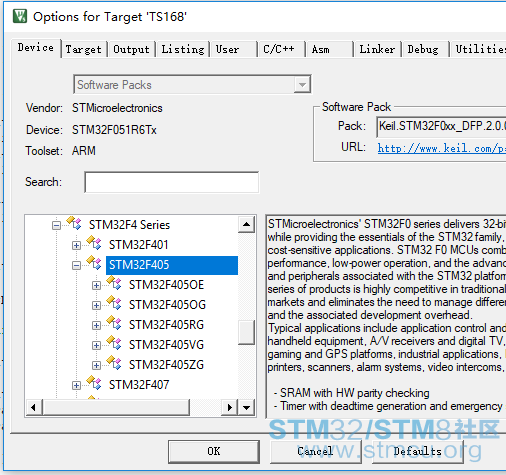Expand the STM32F407 node
Viewport: 506px width, 475px height.
(76, 386)
